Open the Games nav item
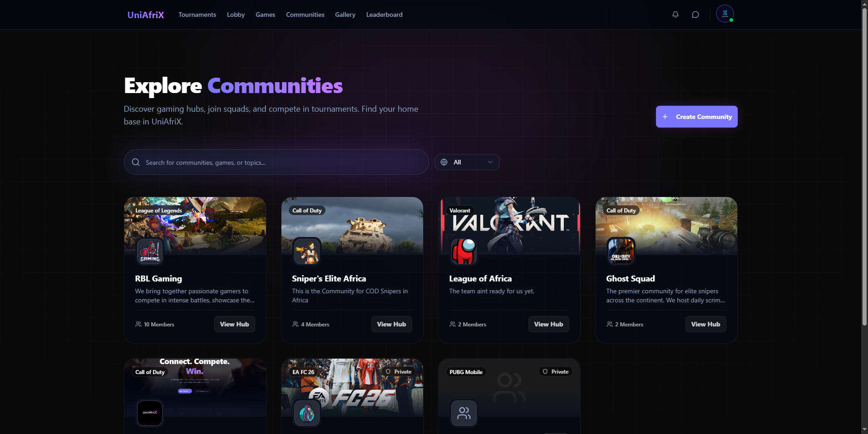This screenshot has height=434, width=868. pyautogui.click(x=265, y=15)
